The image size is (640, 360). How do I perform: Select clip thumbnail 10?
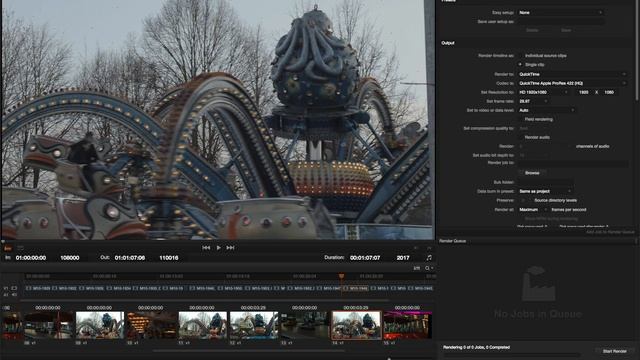(x=151, y=325)
